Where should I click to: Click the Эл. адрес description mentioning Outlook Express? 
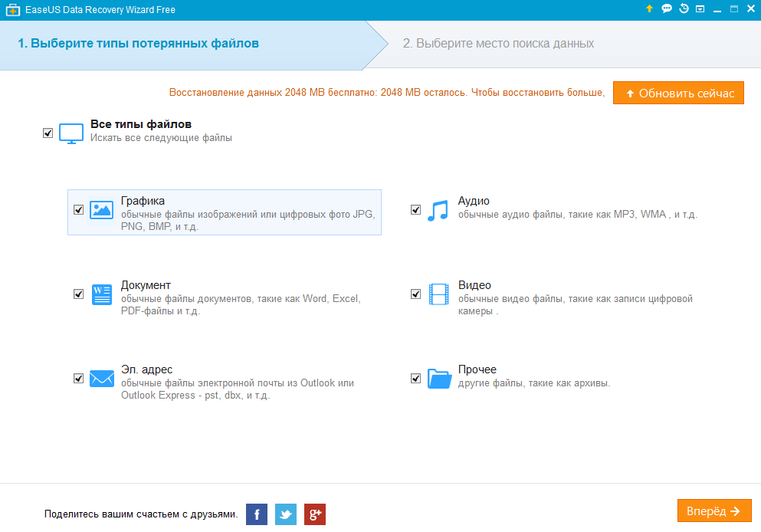click(x=238, y=389)
